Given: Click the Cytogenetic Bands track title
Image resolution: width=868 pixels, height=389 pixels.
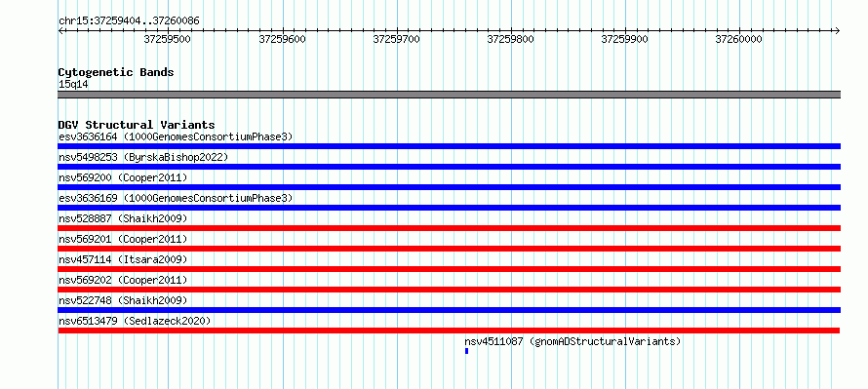Looking at the screenshot, I should click(116, 72).
